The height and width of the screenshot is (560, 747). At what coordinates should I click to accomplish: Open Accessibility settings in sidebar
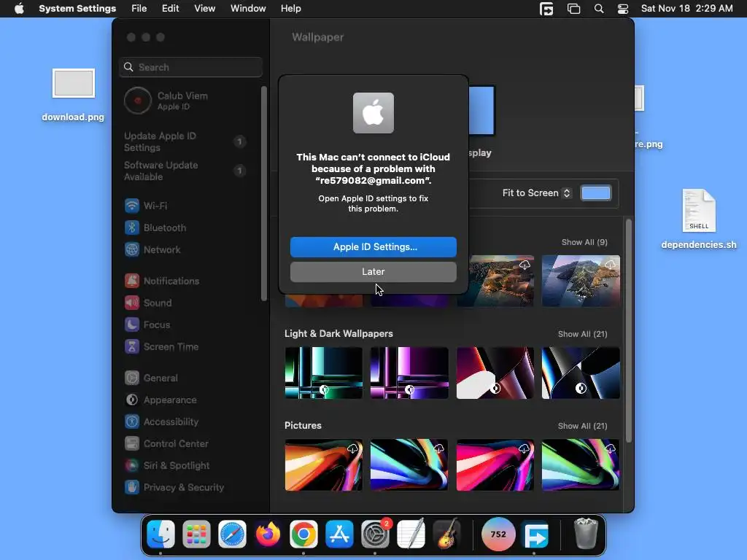[161, 422]
